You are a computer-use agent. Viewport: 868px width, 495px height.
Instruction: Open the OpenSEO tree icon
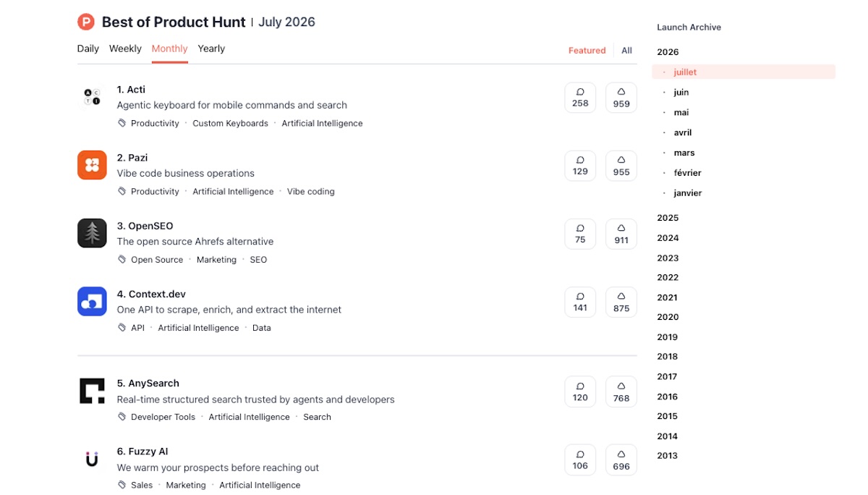point(92,233)
